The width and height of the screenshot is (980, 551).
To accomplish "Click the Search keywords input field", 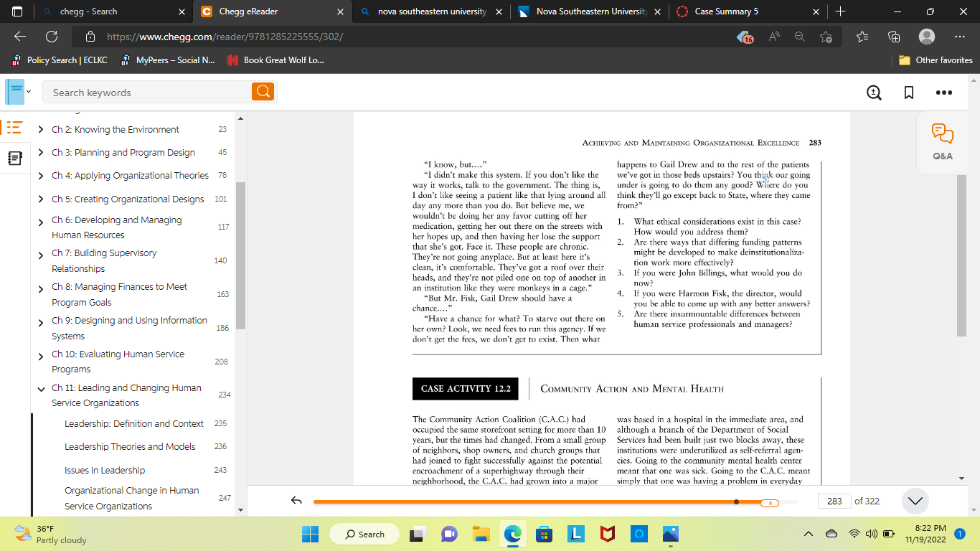I will [x=147, y=92].
